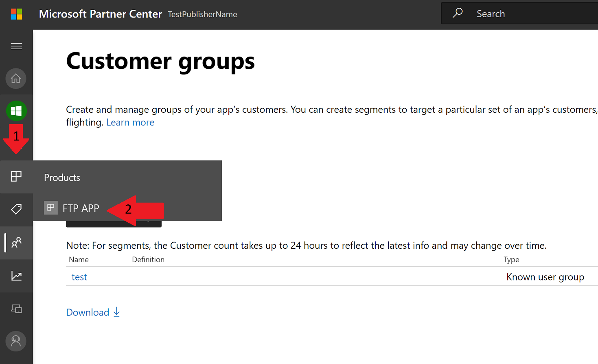Click the devices sidebar icon
The height and width of the screenshot is (364, 598).
click(x=16, y=309)
